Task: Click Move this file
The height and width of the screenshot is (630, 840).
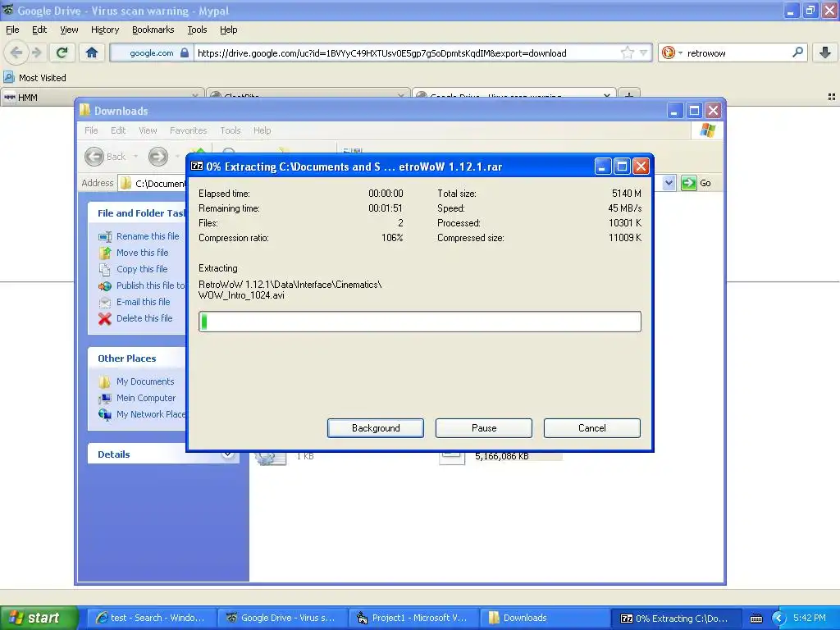Action: tap(143, 253)
